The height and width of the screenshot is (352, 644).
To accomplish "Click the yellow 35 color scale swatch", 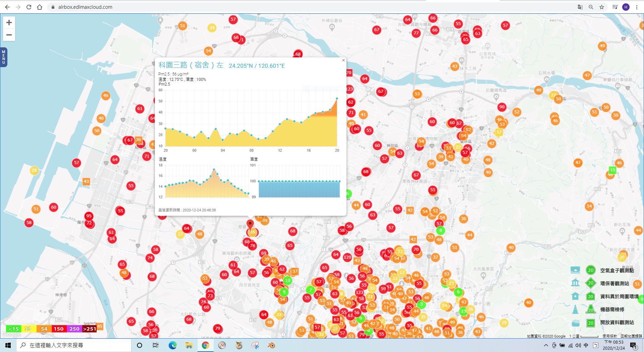I will pos(28,329).
